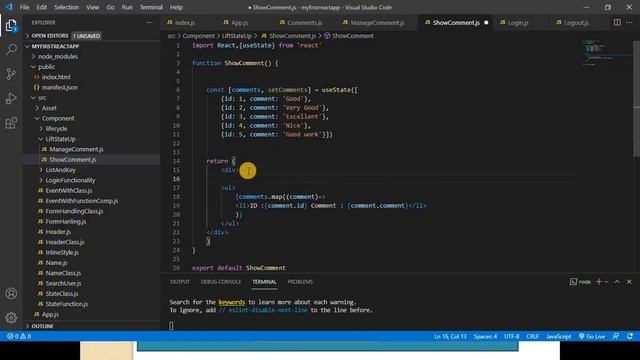Screen dimensions: 640x360
Task: Open ManageComment.js in the file tree
Action: [76, 149]
